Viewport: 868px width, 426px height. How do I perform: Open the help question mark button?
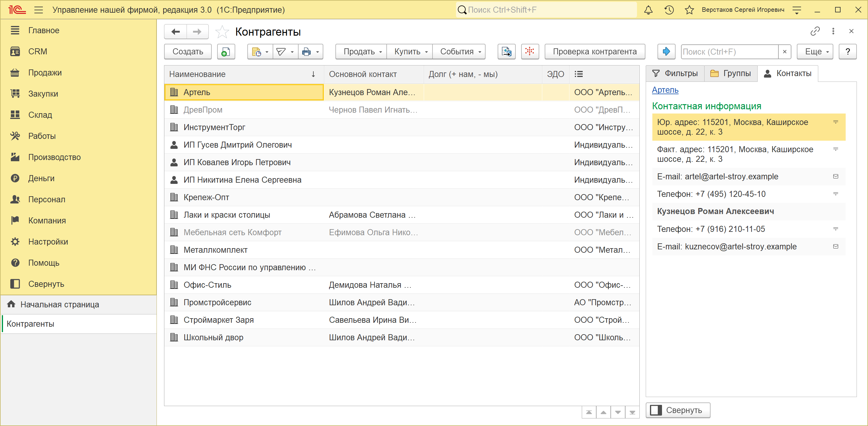click(847, 52)
